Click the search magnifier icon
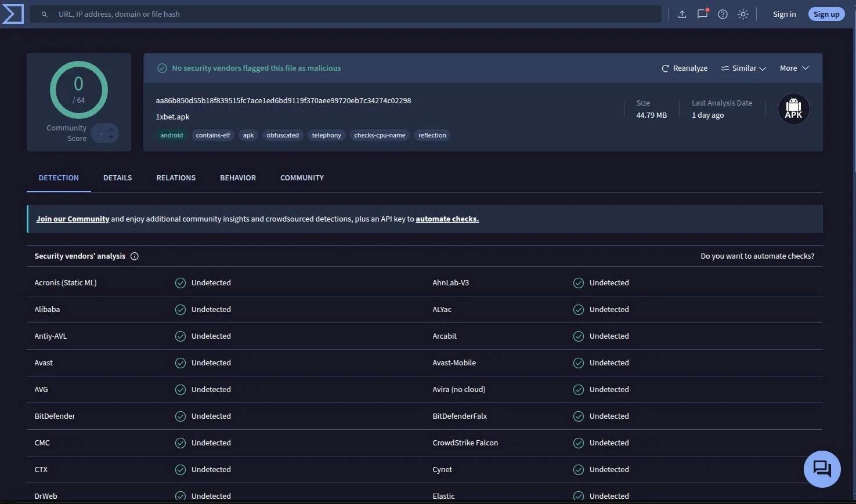This screenshot has width=856, height=504. (44, 14)
